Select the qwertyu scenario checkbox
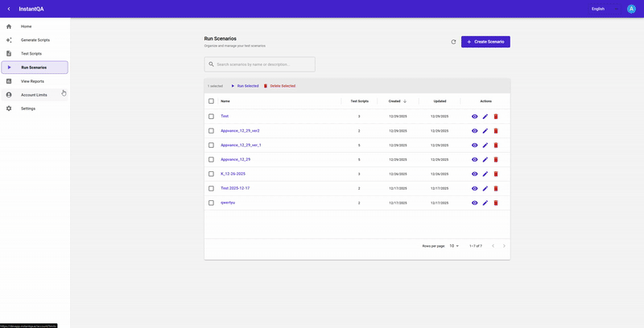 click(212, 203)
